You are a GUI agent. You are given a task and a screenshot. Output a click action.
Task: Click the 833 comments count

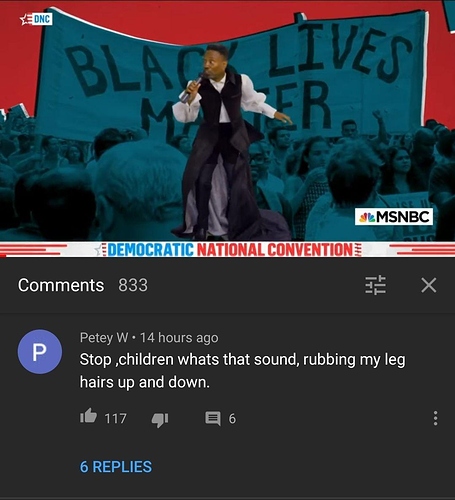point(133,285)
